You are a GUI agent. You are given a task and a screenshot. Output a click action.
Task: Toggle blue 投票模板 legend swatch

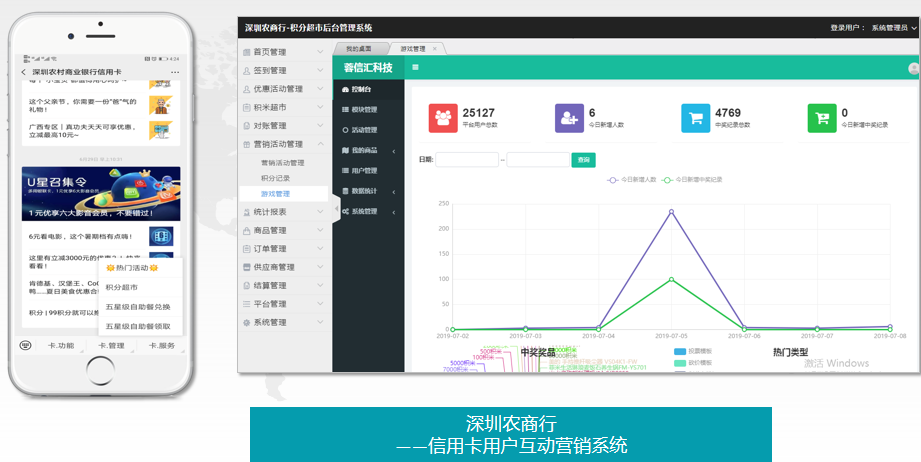click(x=680, y=351)
